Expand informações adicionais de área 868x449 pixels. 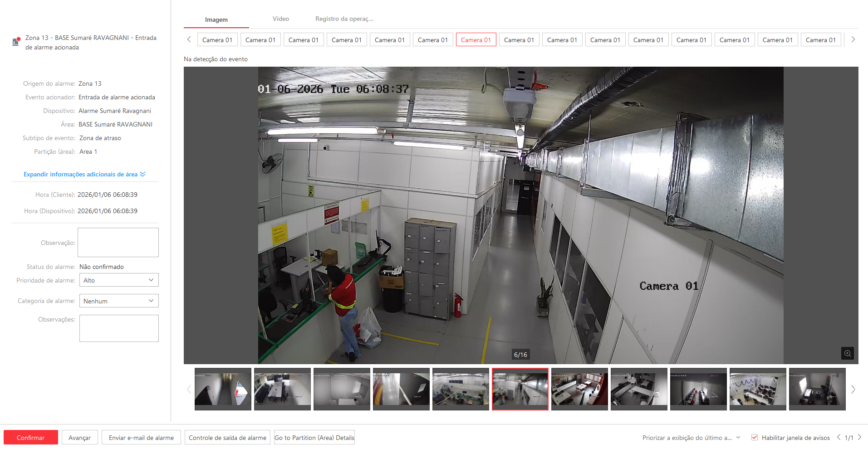coord(84,174)
